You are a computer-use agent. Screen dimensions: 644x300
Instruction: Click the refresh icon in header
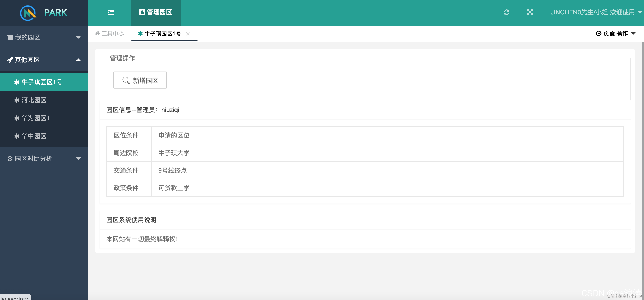click(507, 12)
